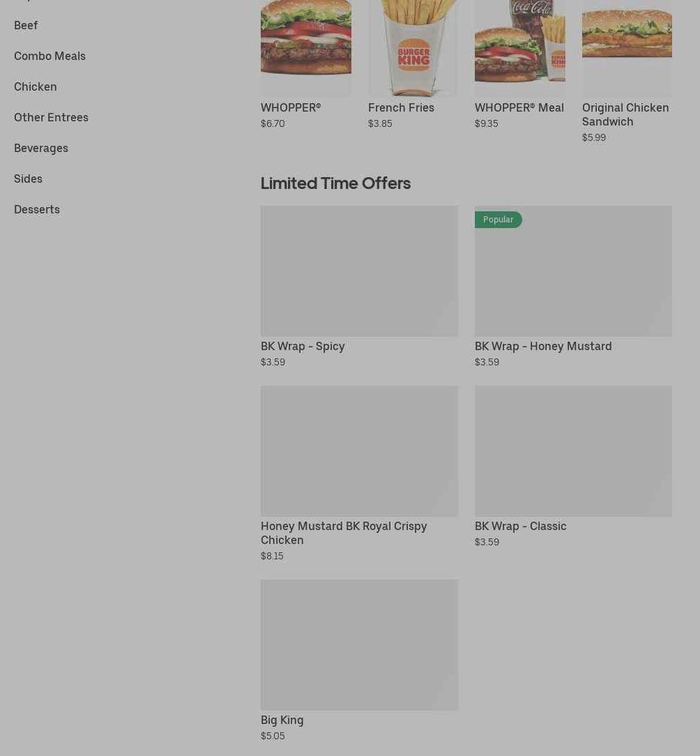This screenshot has width=700, height=756.
Task: Click the Big King placeholder image
Action: point(359,644)
